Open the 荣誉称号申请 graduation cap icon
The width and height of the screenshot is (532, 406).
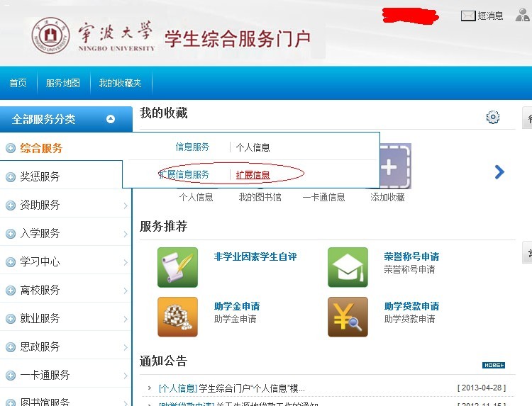point(348,267)
